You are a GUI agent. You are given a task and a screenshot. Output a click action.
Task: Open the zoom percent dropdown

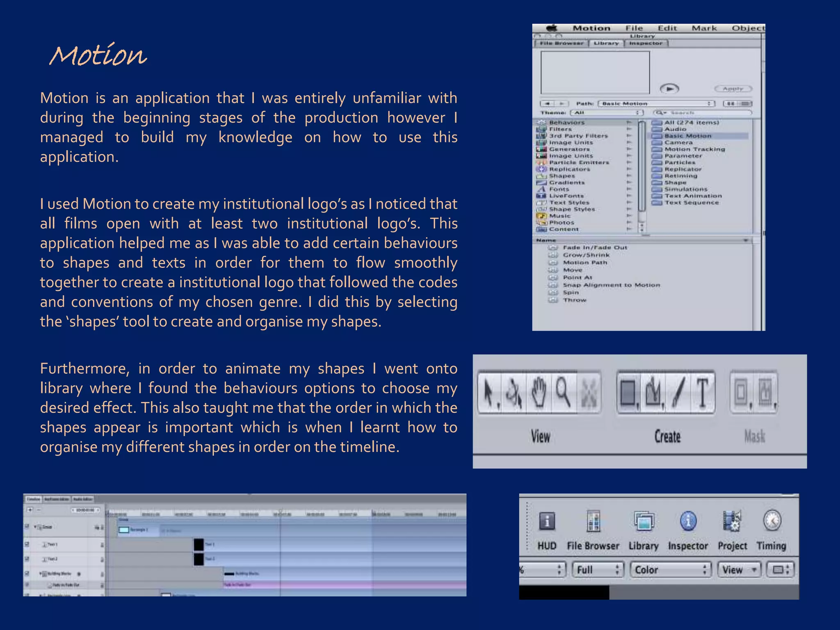coord(542,570)
